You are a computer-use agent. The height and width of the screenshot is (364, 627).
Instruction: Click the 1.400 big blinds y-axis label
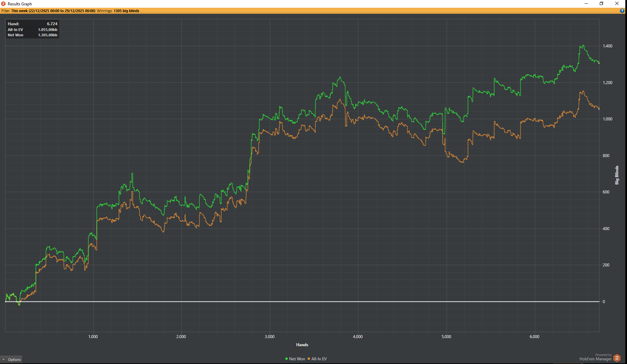[608, 46]
